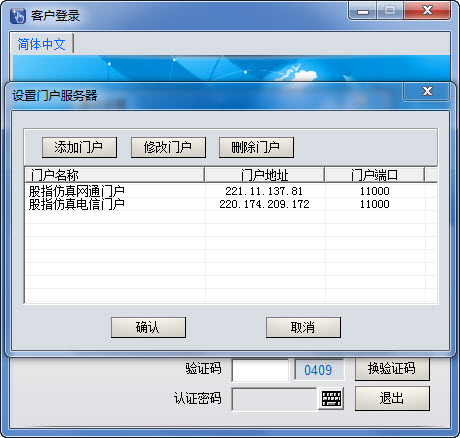This screenshot has height=438, width=460.
Task: Click the 删除门户 button
Action: pyautogui.click(x=256, y=147)
